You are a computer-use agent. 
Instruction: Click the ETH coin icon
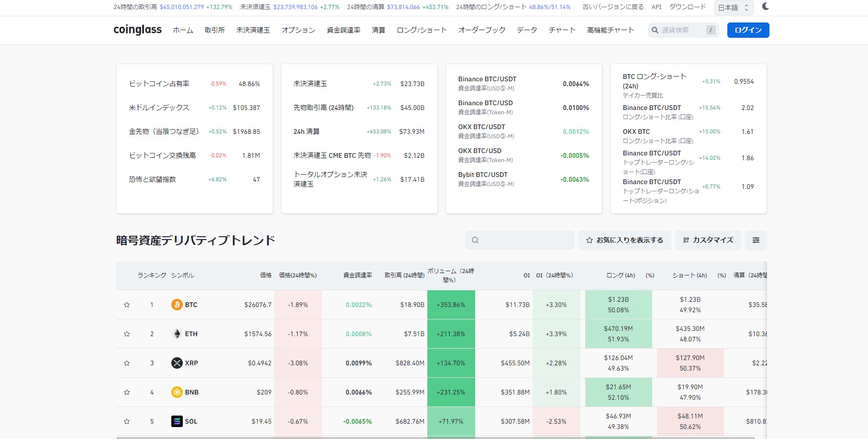point(177,334)
